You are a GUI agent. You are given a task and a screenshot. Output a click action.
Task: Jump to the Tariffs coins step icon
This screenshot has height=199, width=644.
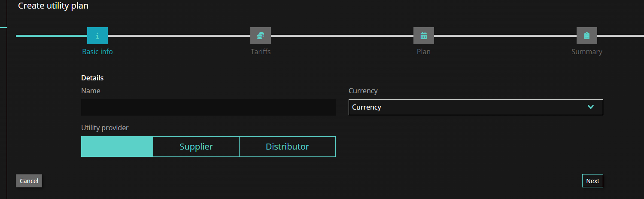(261, 36)
